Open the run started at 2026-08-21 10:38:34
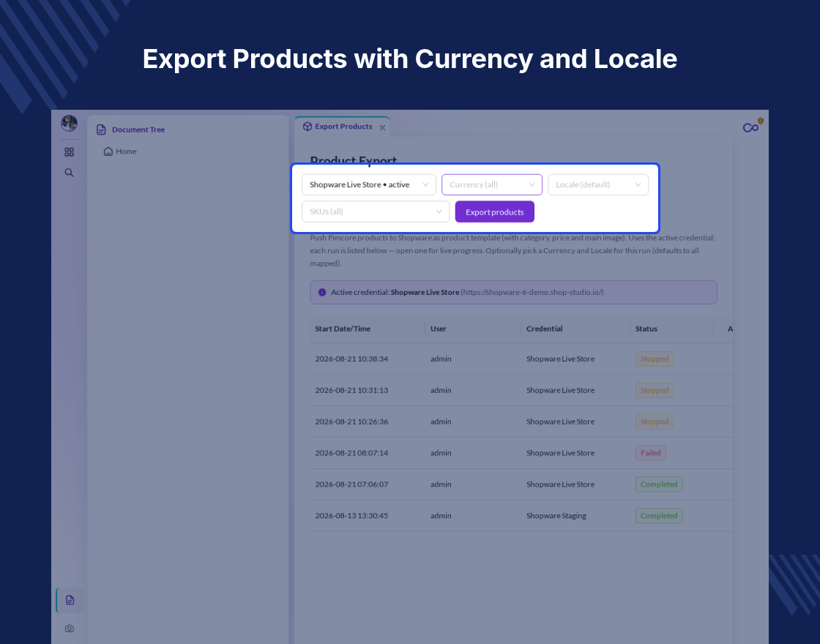820x644 pixels. tap(521, 359)
